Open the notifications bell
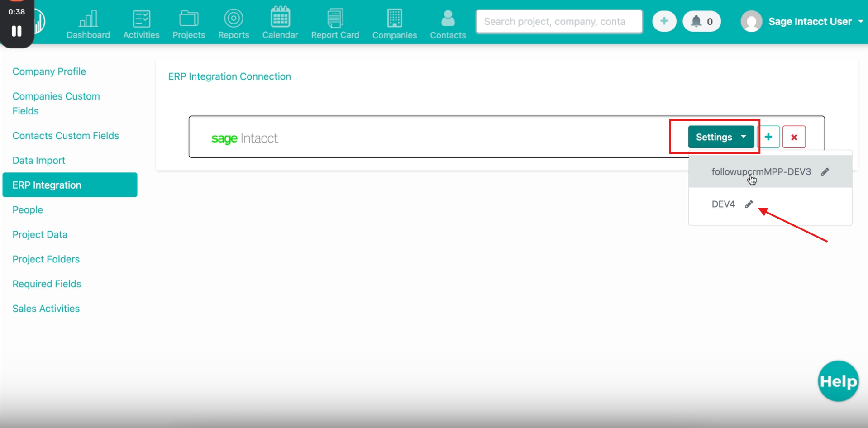868x428 pixels. click(x=701, y=22)
